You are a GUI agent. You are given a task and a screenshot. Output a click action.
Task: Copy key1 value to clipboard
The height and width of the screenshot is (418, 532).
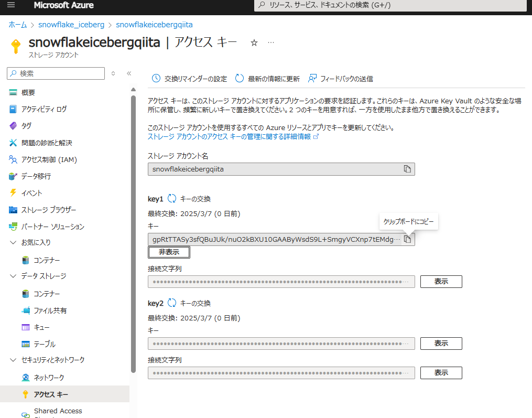407,239
